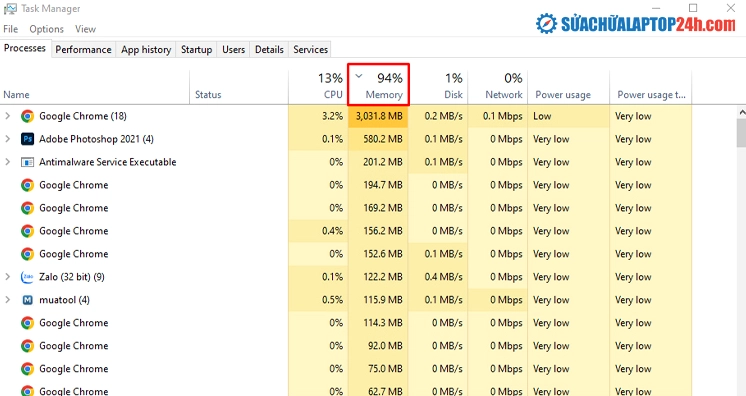Click the '580.2 MB' memory cell
This screenshot has height=396, width=746.
[378, 139]
